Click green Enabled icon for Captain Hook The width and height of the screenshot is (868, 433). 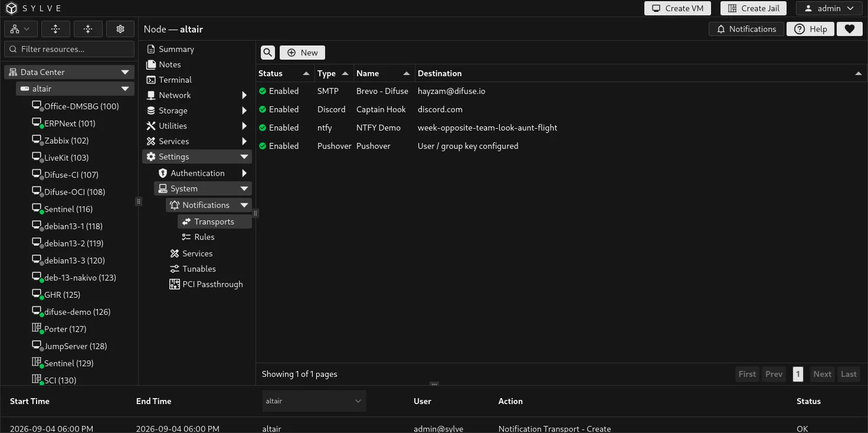coord(263,109)
